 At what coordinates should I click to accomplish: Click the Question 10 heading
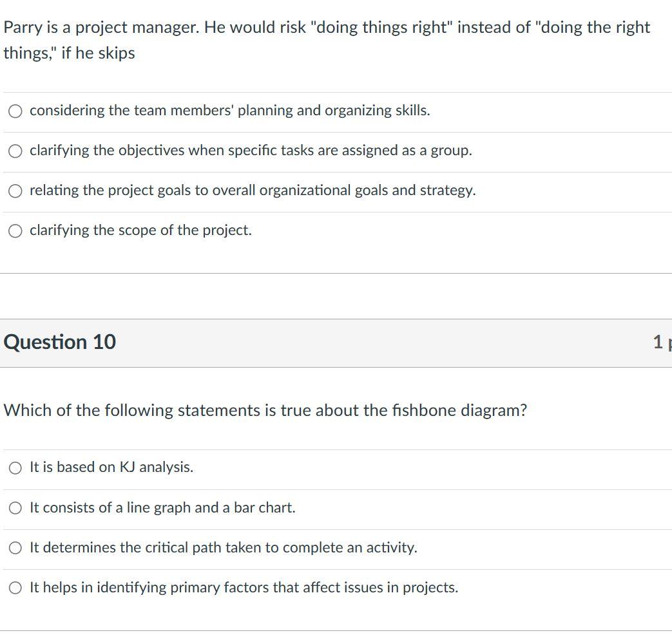click(x=60, y=342)
